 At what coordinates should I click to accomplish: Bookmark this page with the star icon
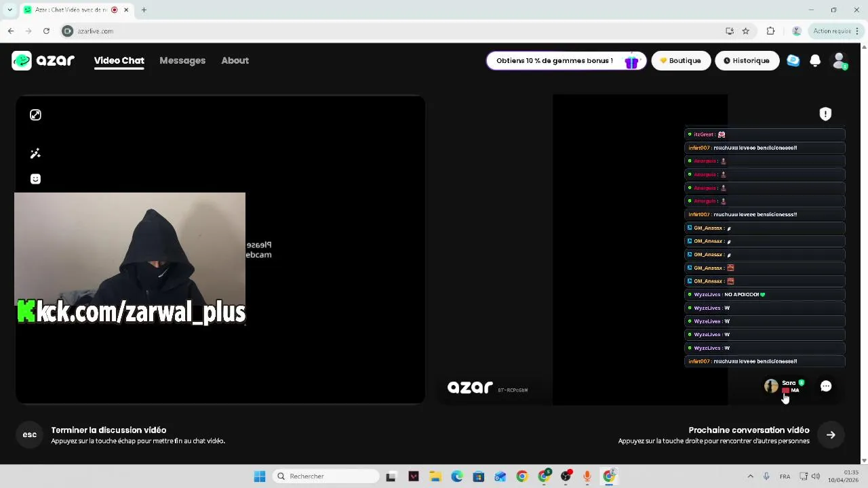pos(746,30)
